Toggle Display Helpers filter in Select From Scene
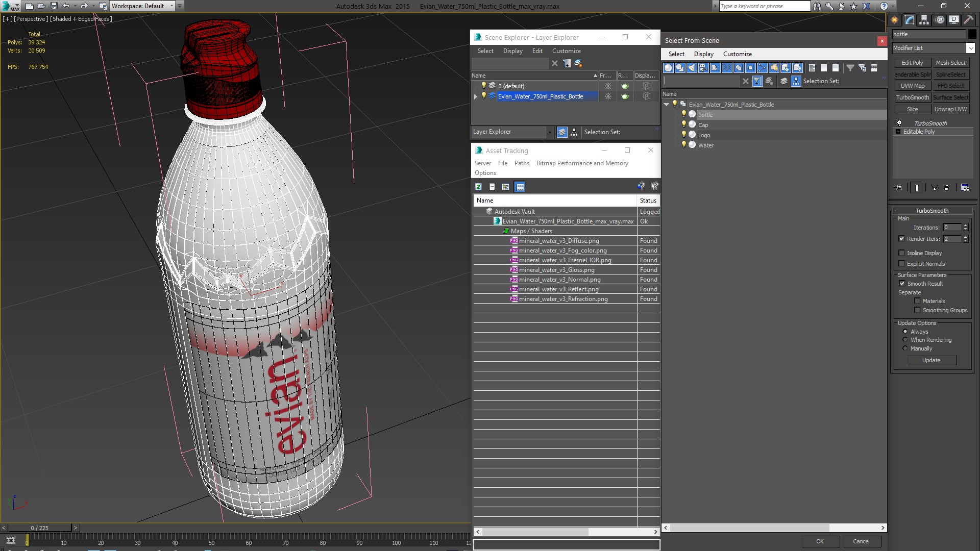The height and width of the screenshot is (551, 980). [715, 68]
